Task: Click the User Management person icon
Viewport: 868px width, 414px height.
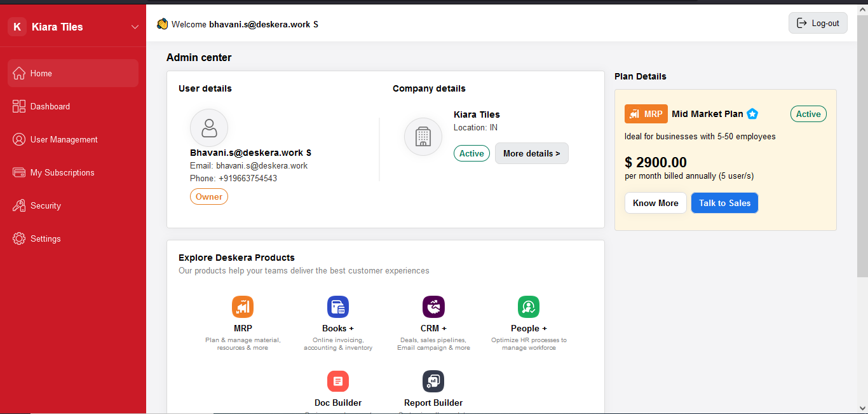Action: (x=19, y=139)
